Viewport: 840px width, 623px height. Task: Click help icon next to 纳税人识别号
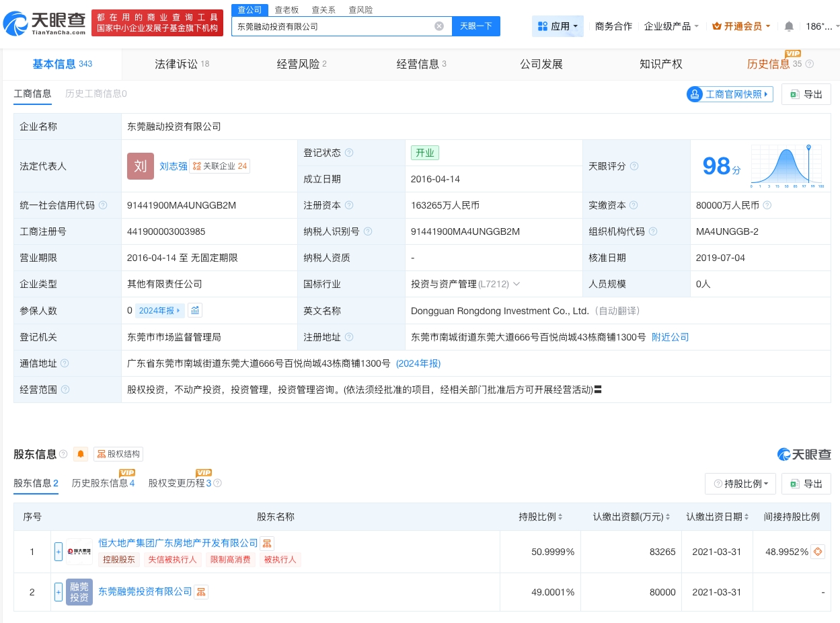point(368,231)
